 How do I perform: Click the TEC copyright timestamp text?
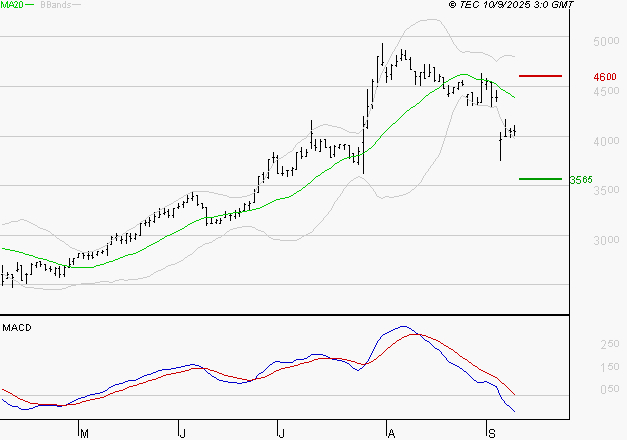click(511, 5)
